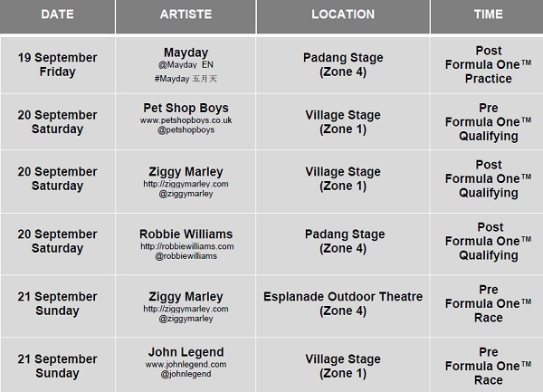Select the ARTISTE column header
The height and width of the screenshot is (392, 543).
click(186, 14)
